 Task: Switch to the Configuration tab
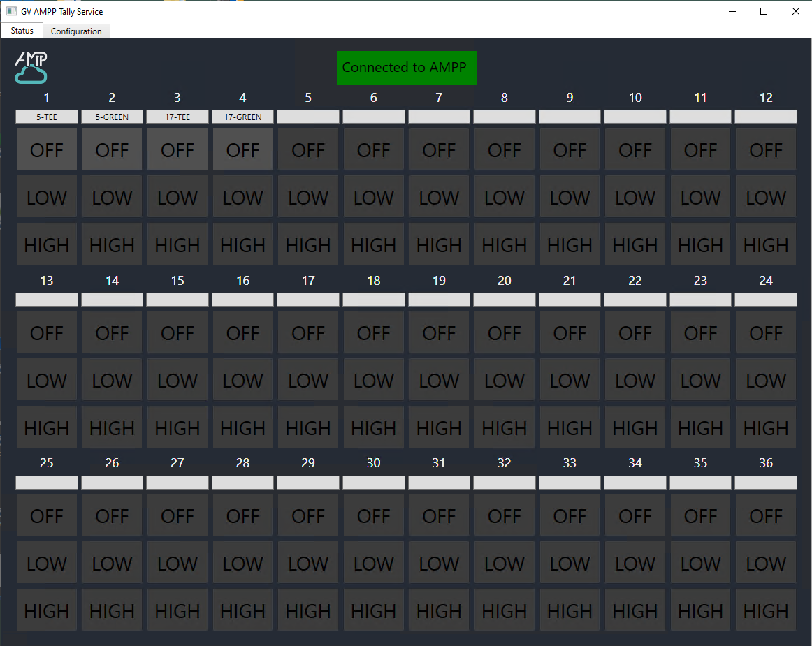[76, 31]
